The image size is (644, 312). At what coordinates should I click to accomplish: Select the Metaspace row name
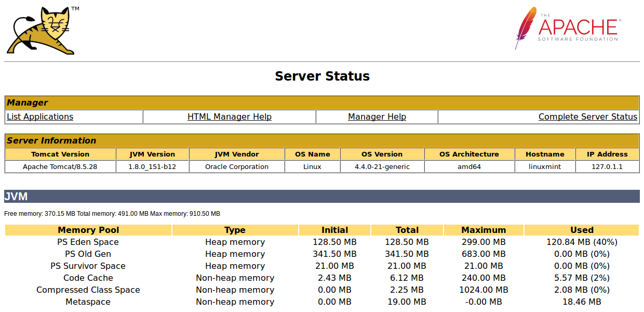pos(88,302)
